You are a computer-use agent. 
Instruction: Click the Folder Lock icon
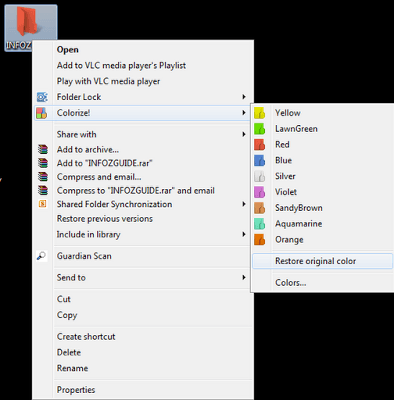click(x=42, y=97)
